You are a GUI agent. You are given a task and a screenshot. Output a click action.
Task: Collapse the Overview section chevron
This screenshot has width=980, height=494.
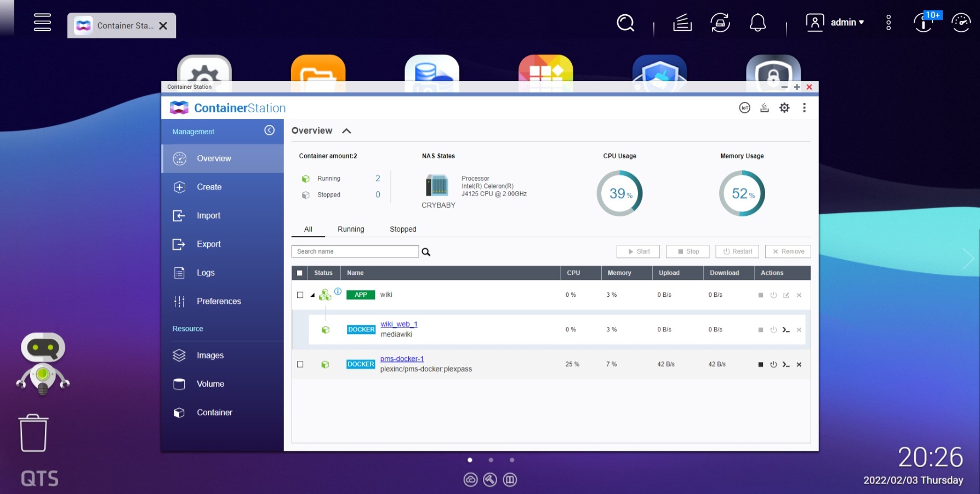346,131
